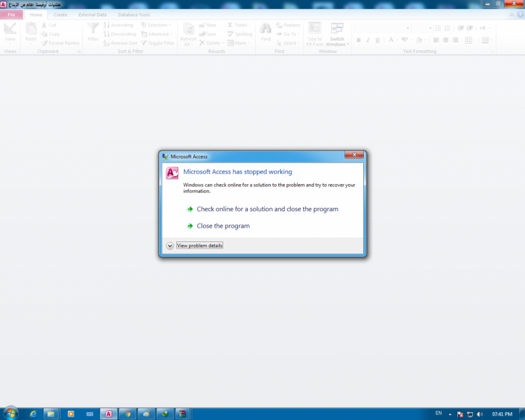Screen dimensions: 525x420
Task: Click Refresh All in Records group
Action: click(188, 34)
